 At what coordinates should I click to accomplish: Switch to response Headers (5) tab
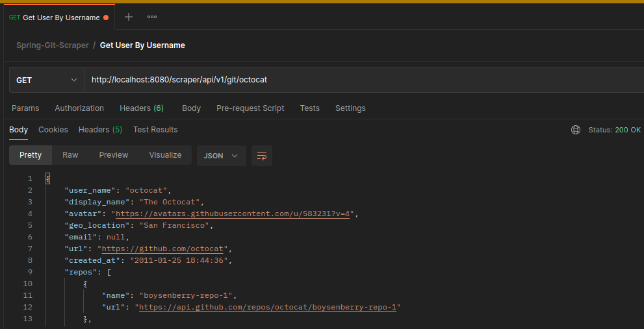[100, 130]
